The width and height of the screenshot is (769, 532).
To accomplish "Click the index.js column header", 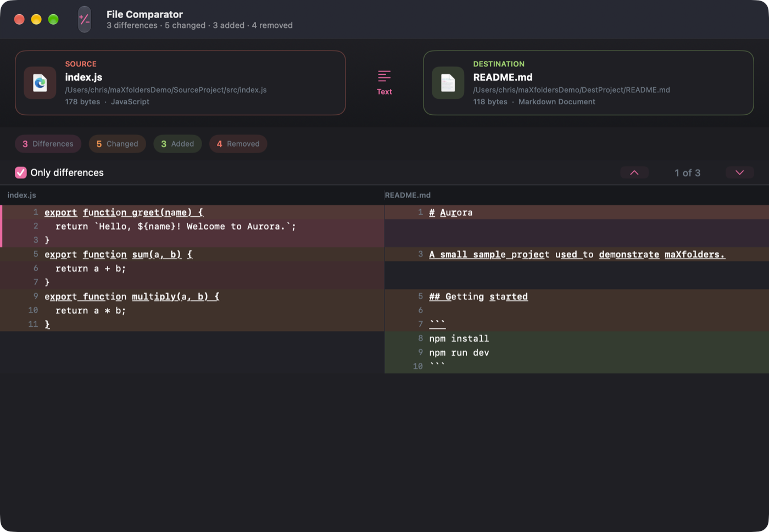I will click(22, 195).
